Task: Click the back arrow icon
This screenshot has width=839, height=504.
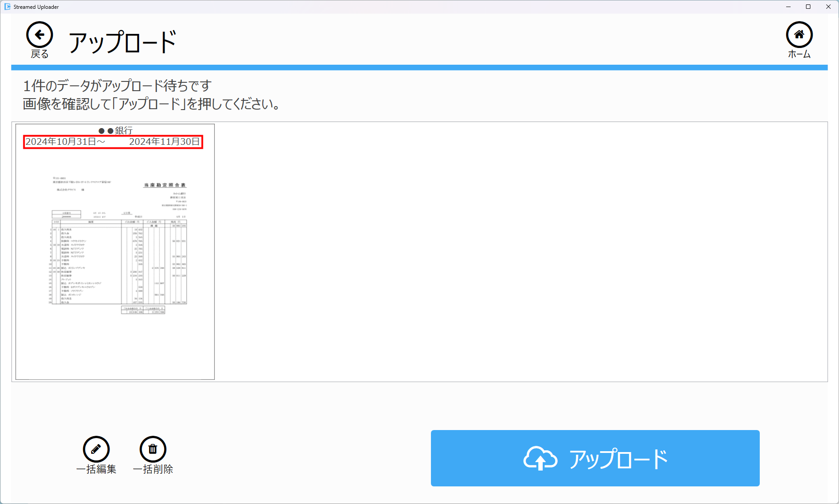Action: [x=40, y=35]
